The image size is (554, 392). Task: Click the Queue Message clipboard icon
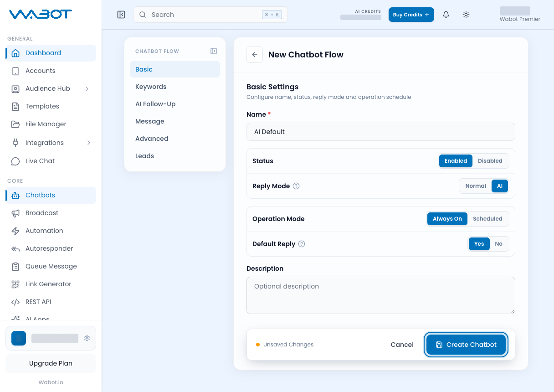coord(15,266)
